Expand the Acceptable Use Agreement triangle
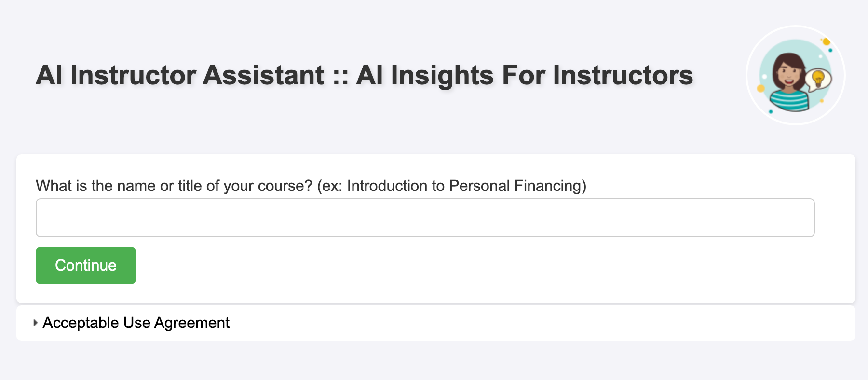 click(x=35, y=323)
